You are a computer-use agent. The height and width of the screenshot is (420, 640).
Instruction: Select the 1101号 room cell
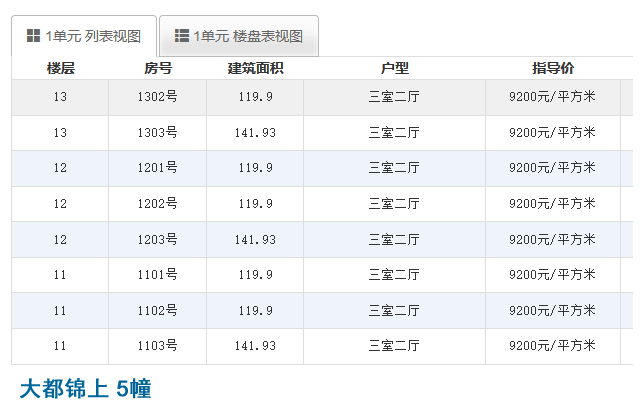[x=157, y=275]
